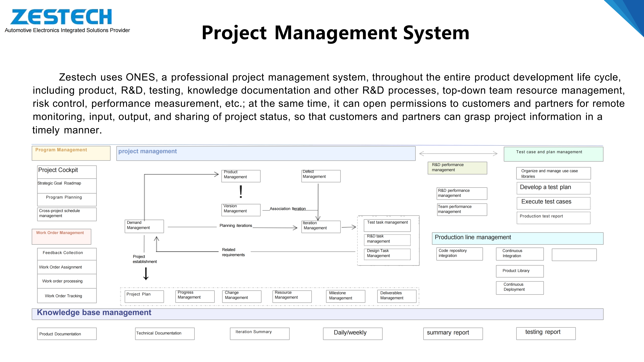The height and width of the screenshot is (362, 644).
Task: Click the exclamation mark below Product Management
Action: coord(241,192)
